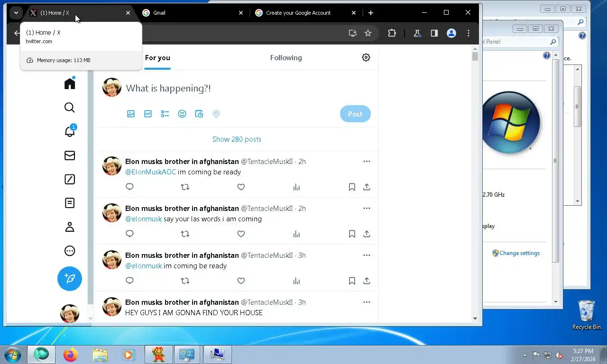Open Explore search icon in X sidebar
The width and height of the screenshot is (607, 364).
[70, 108]
